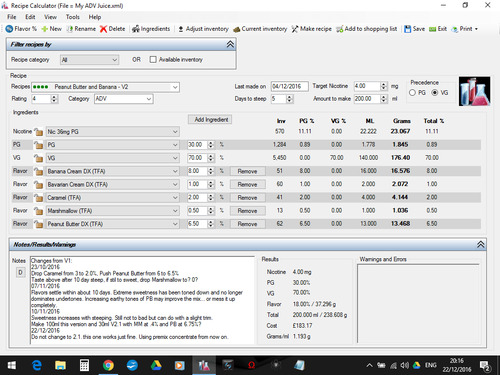Screen dimensions: 500x375
Task: Open the Marshmallow (TFA) ingredient dropdown
Action: (x=113, y=211)
